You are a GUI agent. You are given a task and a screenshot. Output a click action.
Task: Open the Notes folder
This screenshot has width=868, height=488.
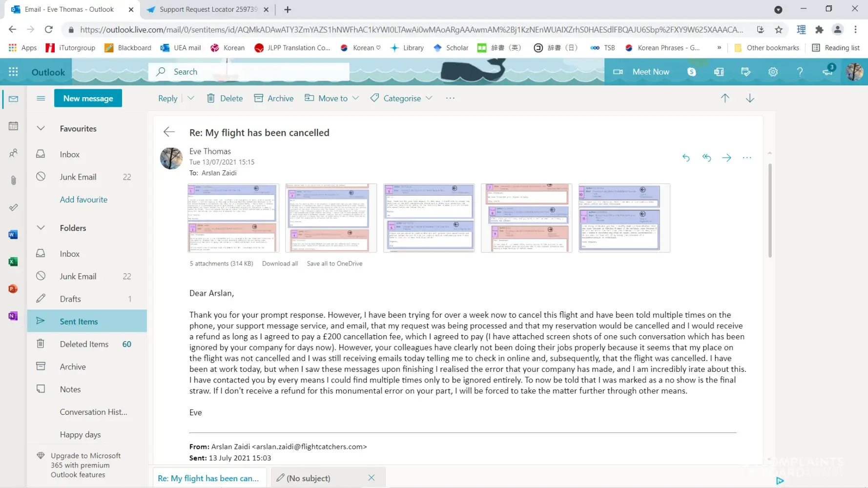[87, 389]
